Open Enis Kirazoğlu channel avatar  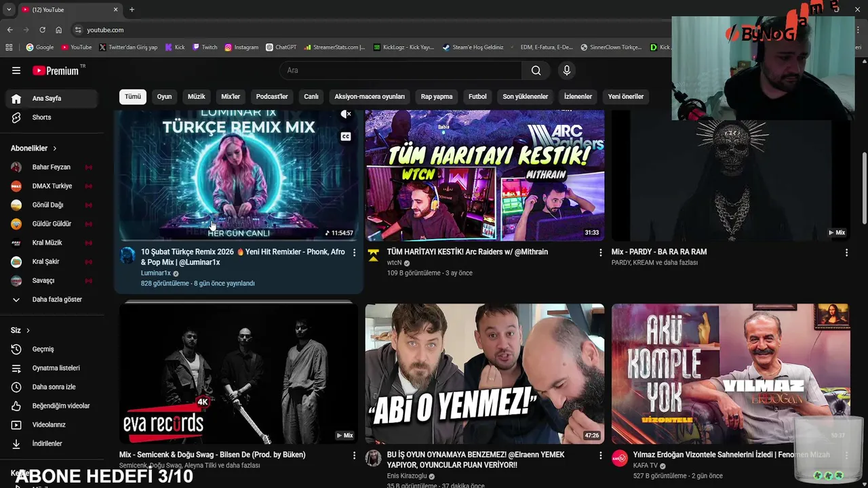coord(374,459)
